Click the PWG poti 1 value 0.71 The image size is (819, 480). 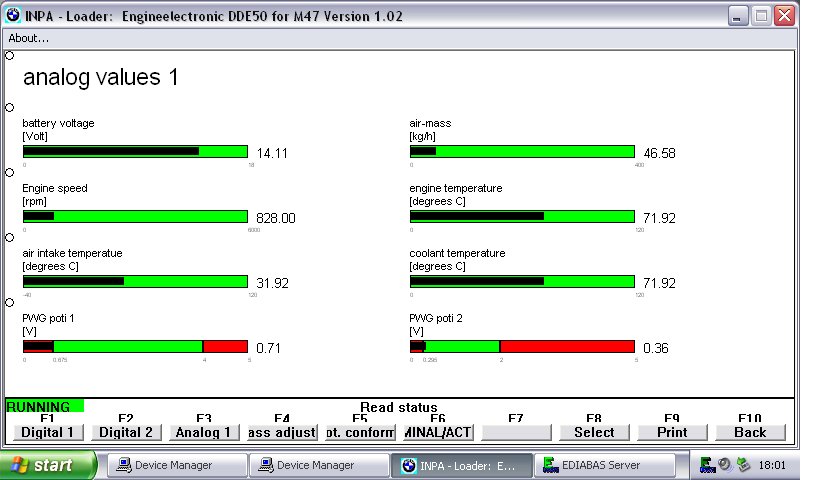click(268, 348)
